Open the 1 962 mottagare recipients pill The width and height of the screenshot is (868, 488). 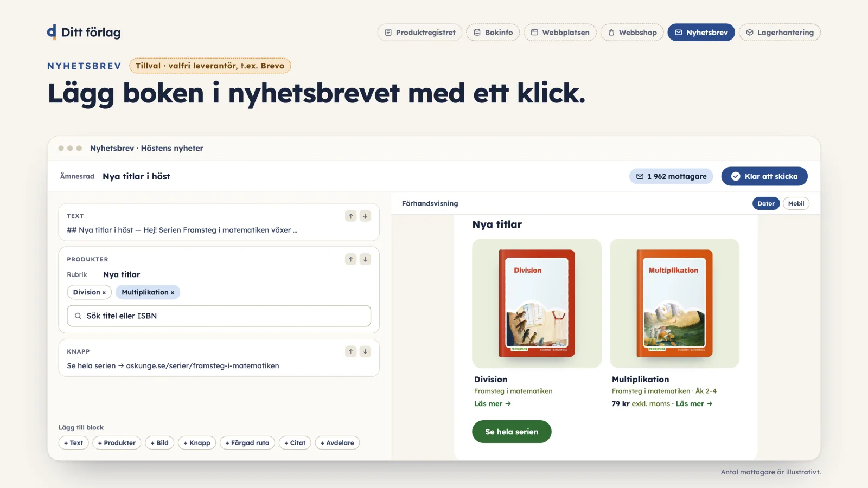[x=671, y=176]
